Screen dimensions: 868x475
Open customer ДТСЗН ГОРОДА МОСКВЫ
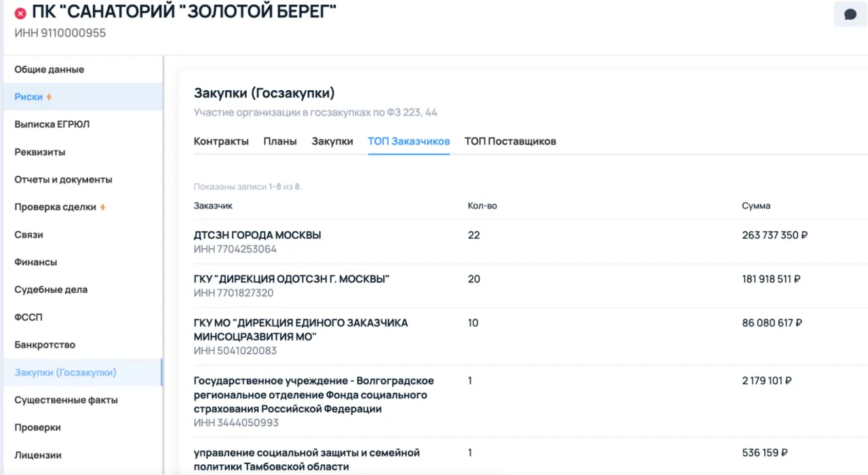258,235
